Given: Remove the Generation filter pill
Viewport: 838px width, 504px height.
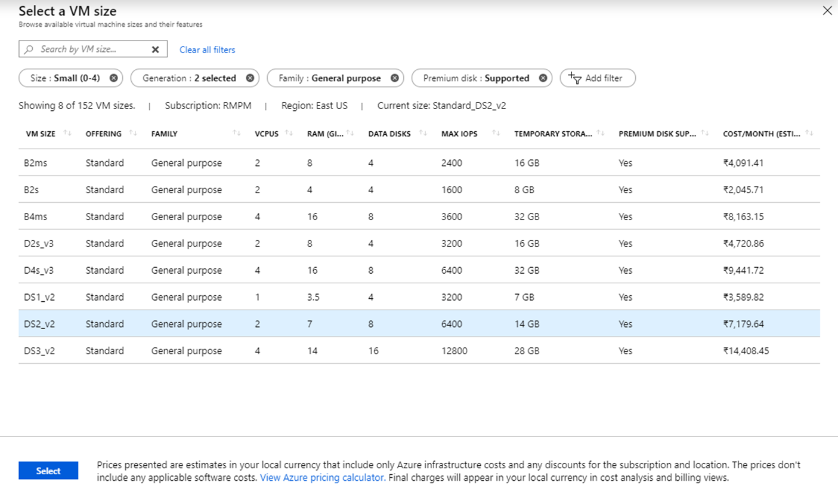Looking at the screenshot, I should point(250,78).
